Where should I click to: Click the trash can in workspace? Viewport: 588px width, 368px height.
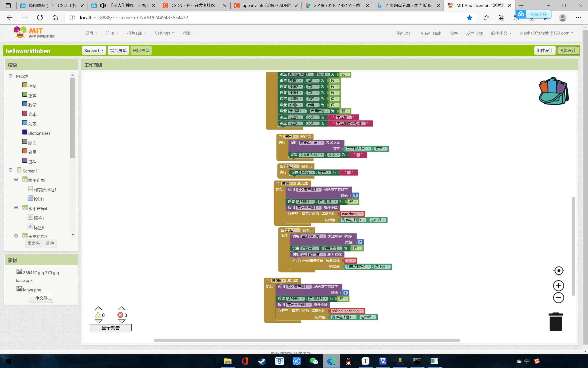coord(556,322)
